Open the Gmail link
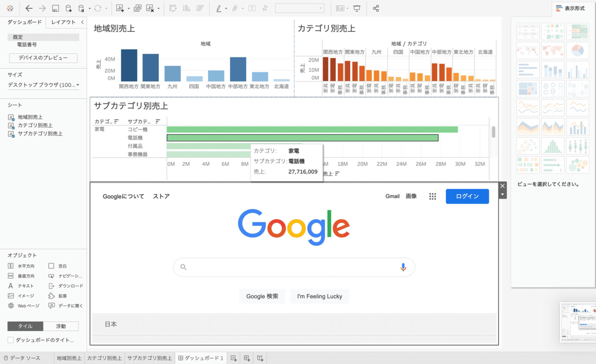Image resolution: width=596 pixels, height=364 pixels. [x=392, y=196]
